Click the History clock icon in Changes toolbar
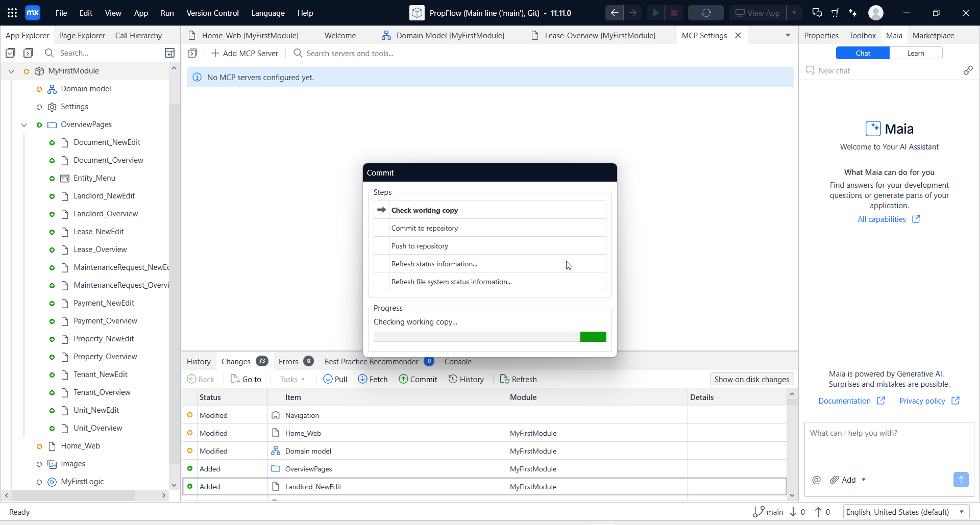980x525 pixels. tap(453, 379)
